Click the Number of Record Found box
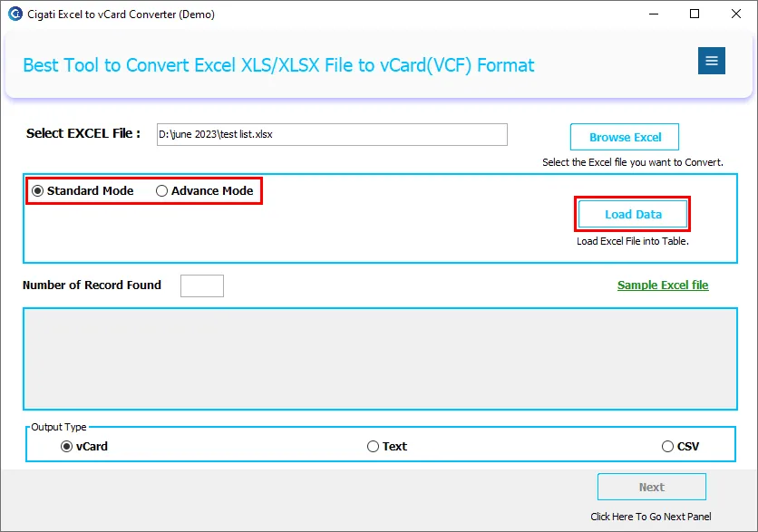The height and width of the screenshot is (532, 758). point(202,286)
